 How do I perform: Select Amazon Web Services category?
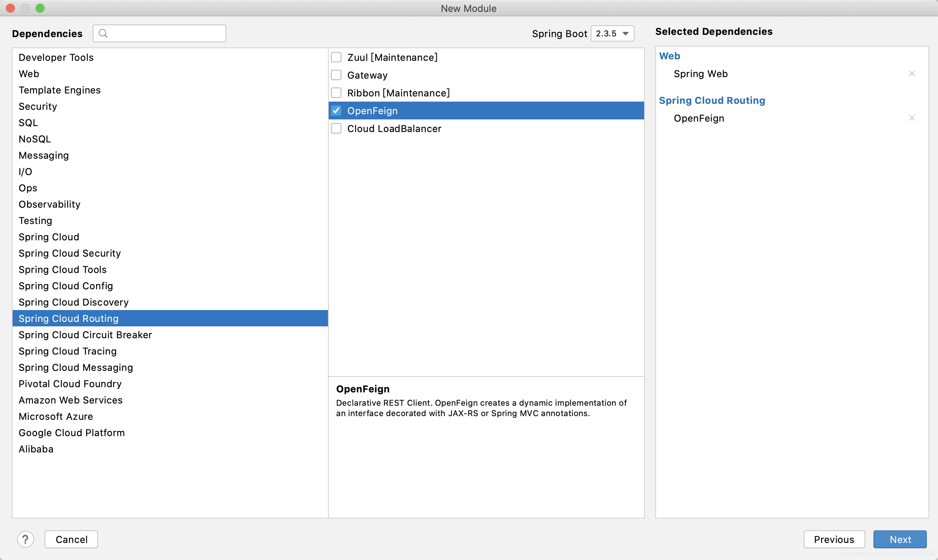click(70, 400)
